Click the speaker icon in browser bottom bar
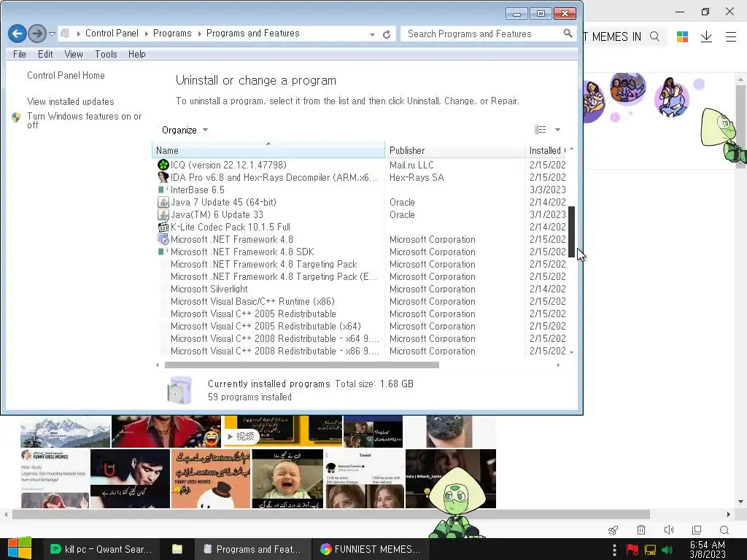 pyautogui.click(x=669, y=530)
